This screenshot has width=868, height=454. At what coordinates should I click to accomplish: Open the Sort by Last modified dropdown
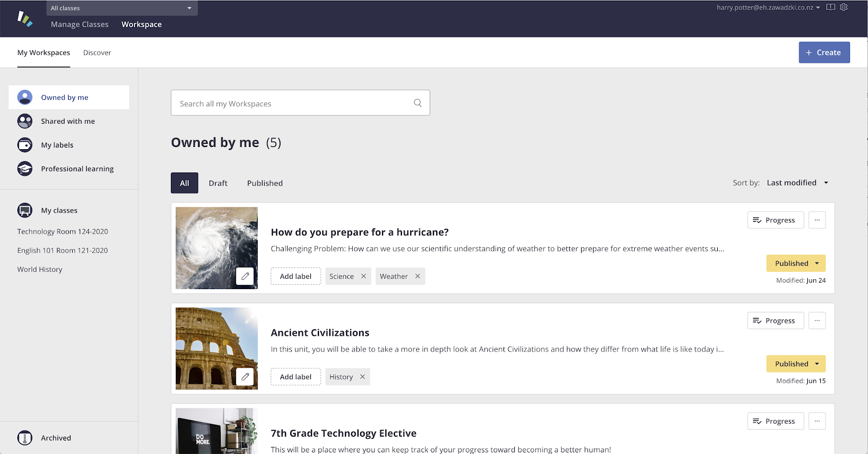tap(797, 183)
